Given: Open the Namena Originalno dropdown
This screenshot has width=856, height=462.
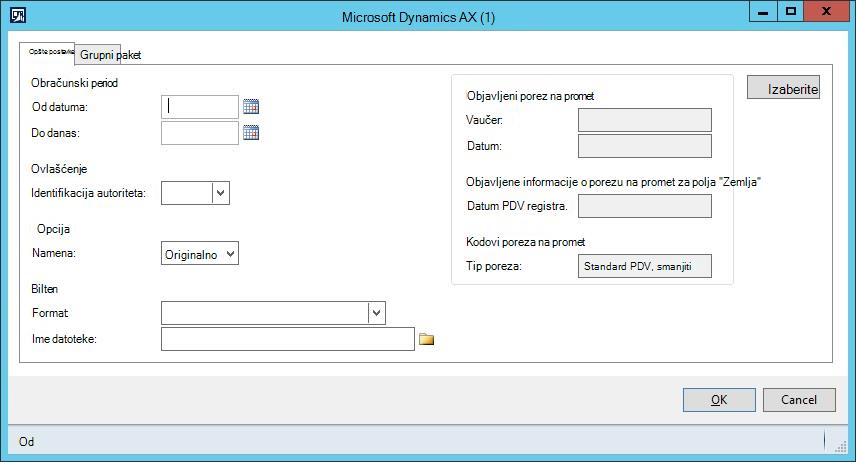Looking at the screenshot, I should [200, 253].
